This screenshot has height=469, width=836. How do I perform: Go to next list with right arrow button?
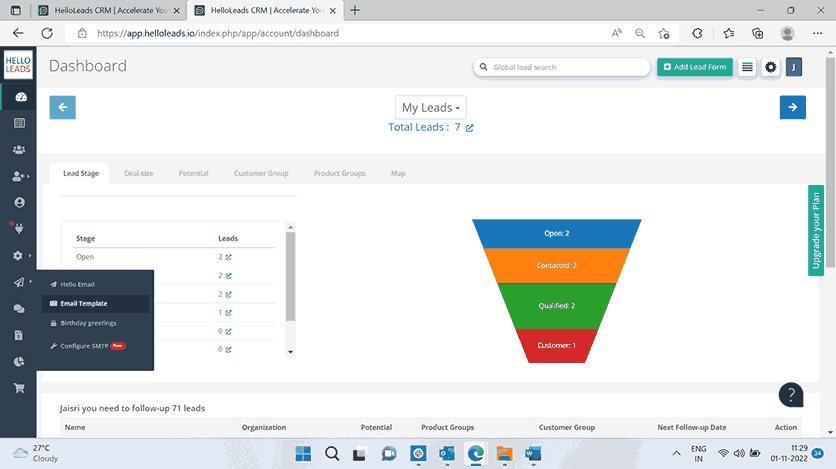[792, 107]
